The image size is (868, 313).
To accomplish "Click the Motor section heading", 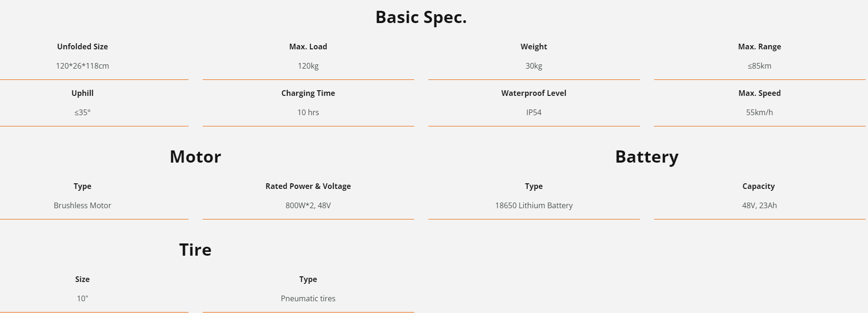I will pos(195,157).
